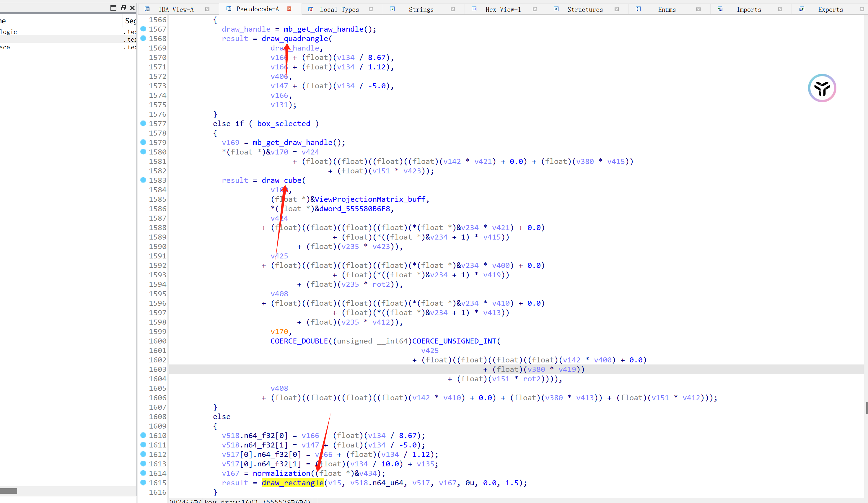Click the draw_rectangle function name
The width and height of the screenshot is (868, 503).
tap(292, 483)
